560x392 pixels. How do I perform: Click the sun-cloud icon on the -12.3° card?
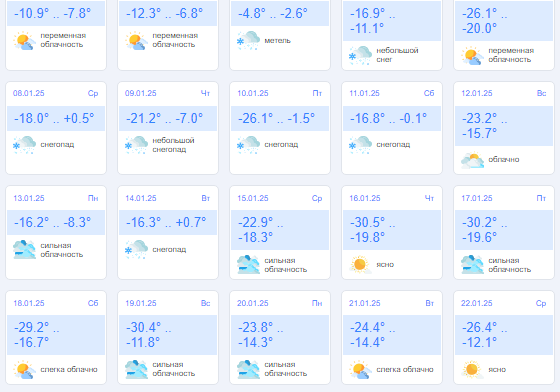point(136,40)
